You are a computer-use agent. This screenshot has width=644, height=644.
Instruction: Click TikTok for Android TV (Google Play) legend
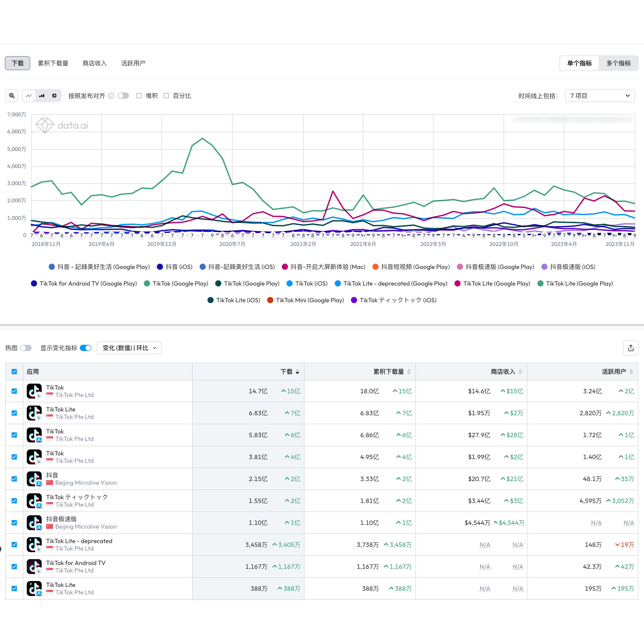(84, 283)
